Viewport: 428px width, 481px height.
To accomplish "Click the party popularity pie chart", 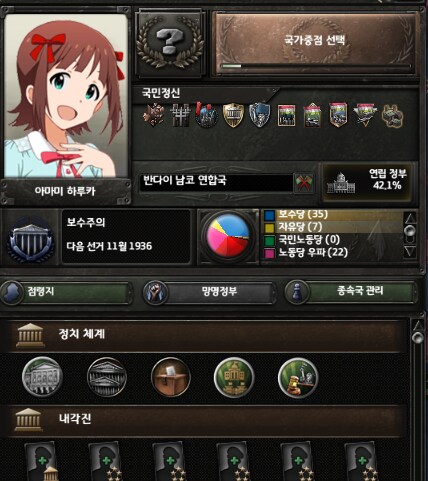I will [228, 237].
